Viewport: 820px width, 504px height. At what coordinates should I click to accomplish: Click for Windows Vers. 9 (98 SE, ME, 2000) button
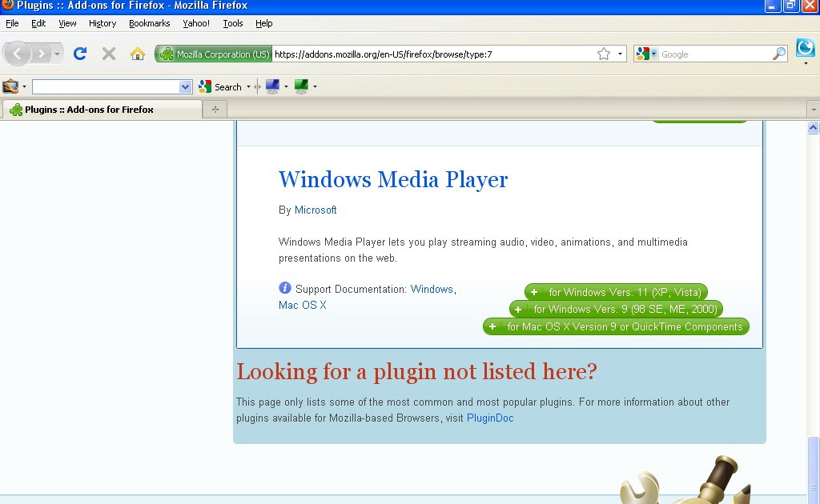(x=616, y=309)
